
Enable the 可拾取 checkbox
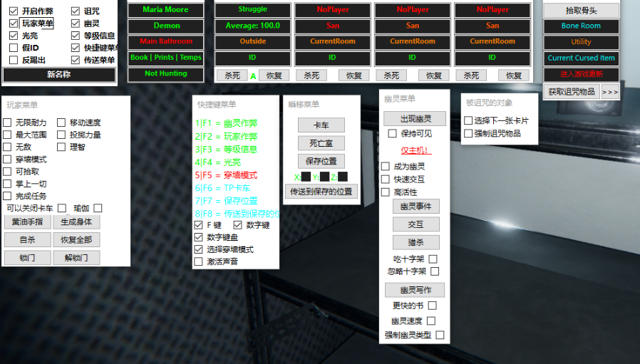coord(7,172)
